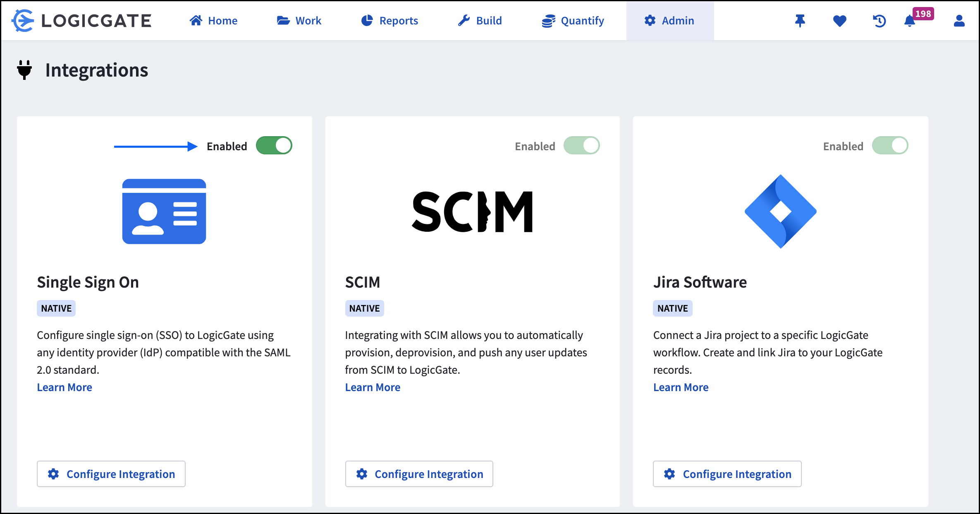Click the 198 notification badge
Viewport: 980px width, 514px height.
(923, 14)
